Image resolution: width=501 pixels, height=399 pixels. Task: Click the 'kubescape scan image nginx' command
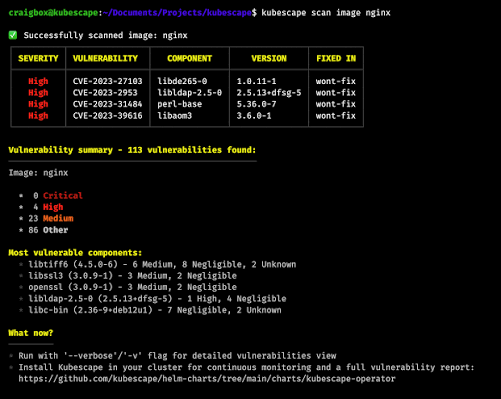pos(326,13)
